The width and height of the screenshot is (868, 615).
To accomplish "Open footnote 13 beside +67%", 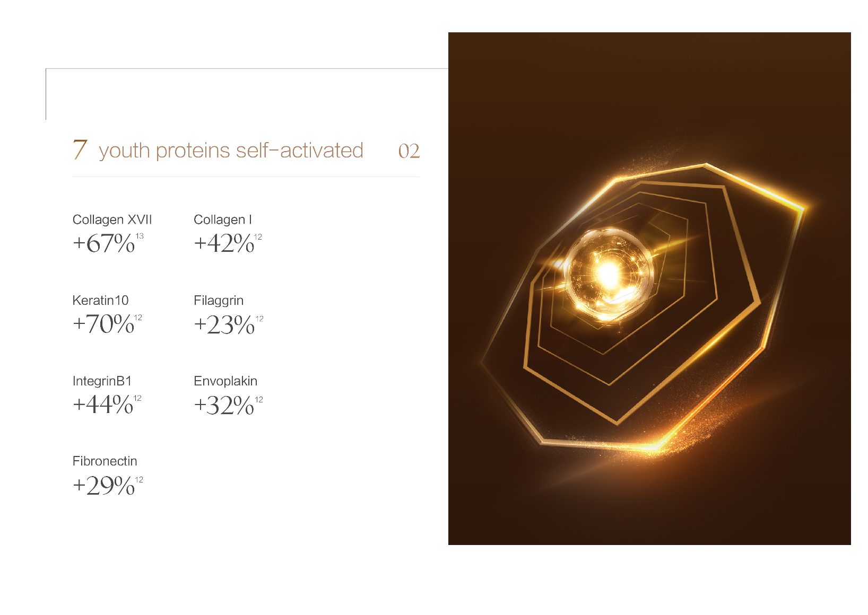I will pyautogui.click(x=140, y=236).
